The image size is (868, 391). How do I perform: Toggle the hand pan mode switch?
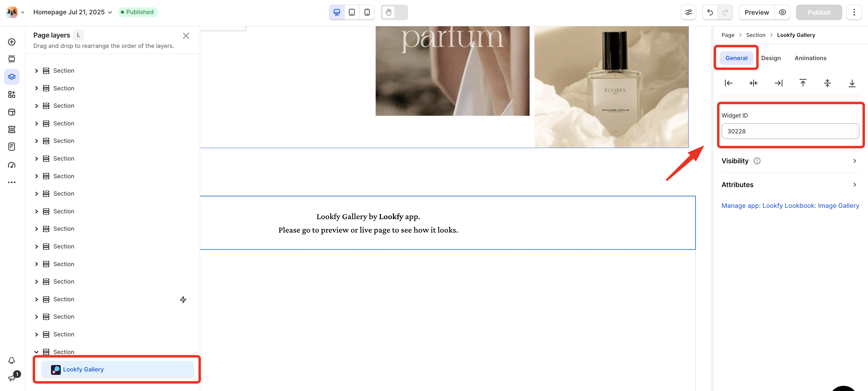tap(394, 13)
